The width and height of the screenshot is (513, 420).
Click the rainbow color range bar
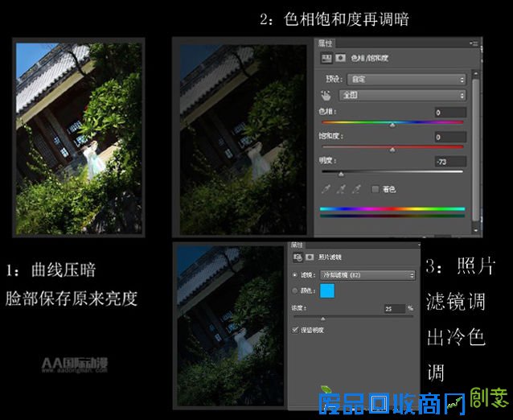click(x=392, y=209)
